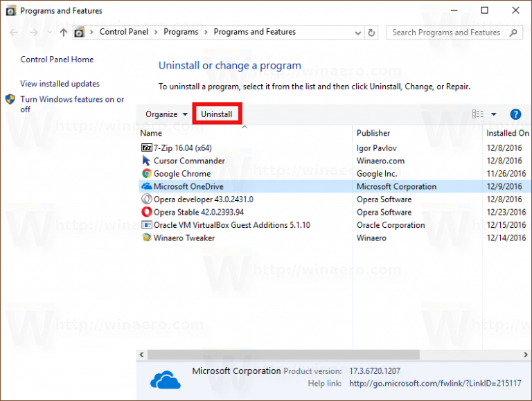Click the Google Chrome icon in list
Viewport: 532px width, 401px height.
coord(147,173)
